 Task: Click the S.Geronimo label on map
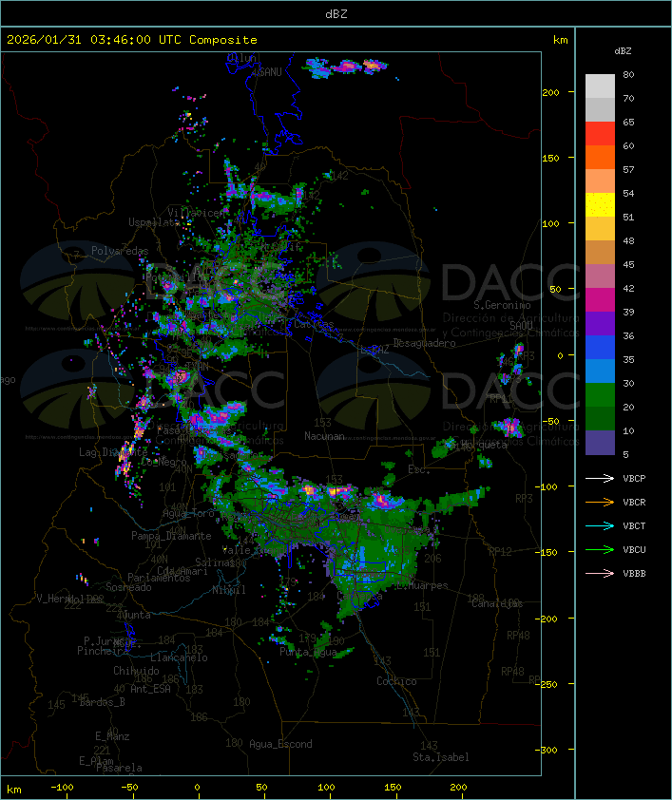[502, 306]
